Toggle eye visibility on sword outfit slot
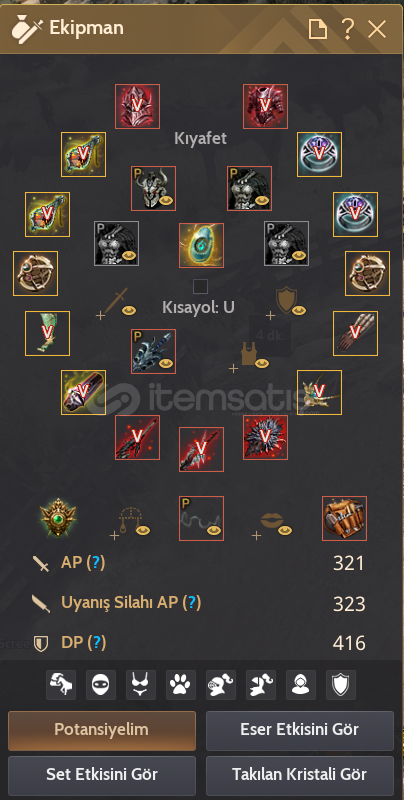This screenshot has width=404, height=800. click(129, 310)
